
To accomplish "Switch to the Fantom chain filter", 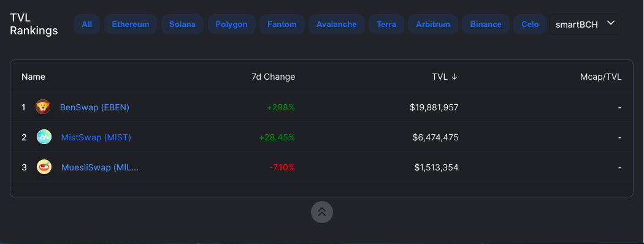I will [282, 25].
